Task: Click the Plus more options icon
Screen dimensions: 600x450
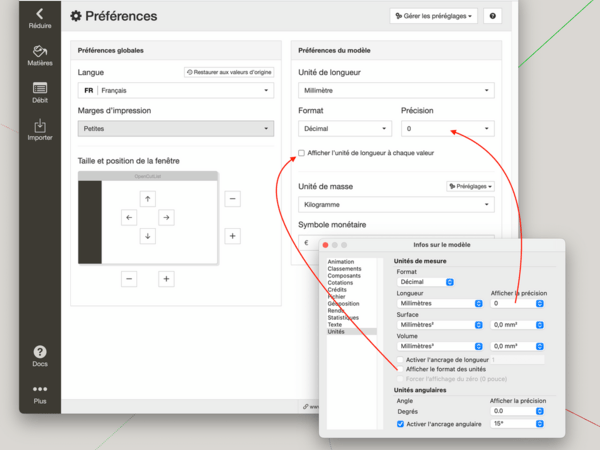Action: click(40, 393)
